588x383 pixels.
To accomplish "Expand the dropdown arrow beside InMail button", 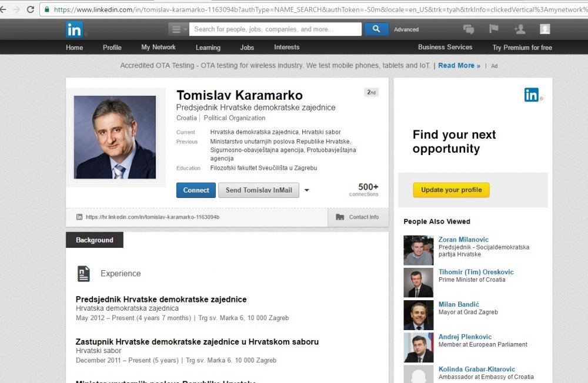I will (307, 190).
